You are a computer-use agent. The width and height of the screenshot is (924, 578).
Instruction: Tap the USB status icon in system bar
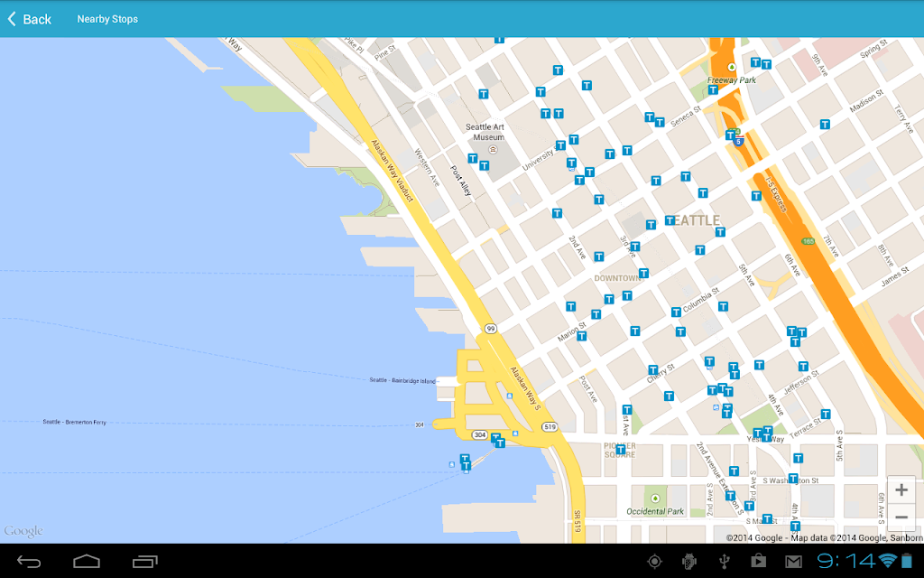(725, 562)
